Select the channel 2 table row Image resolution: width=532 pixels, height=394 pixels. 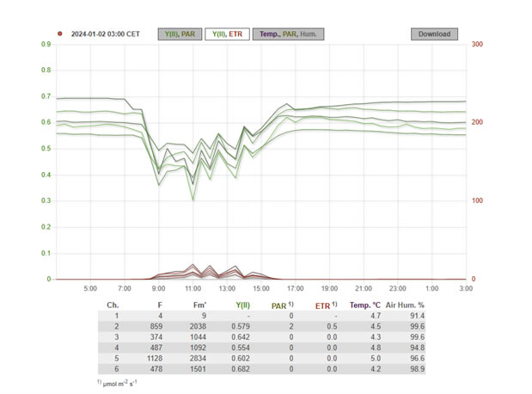click(265, 328)
